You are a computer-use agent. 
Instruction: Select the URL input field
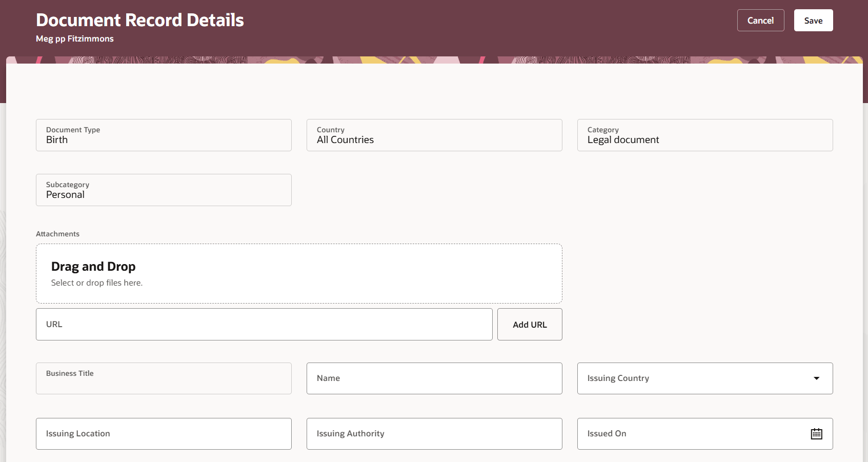click(x=264, y=324)
